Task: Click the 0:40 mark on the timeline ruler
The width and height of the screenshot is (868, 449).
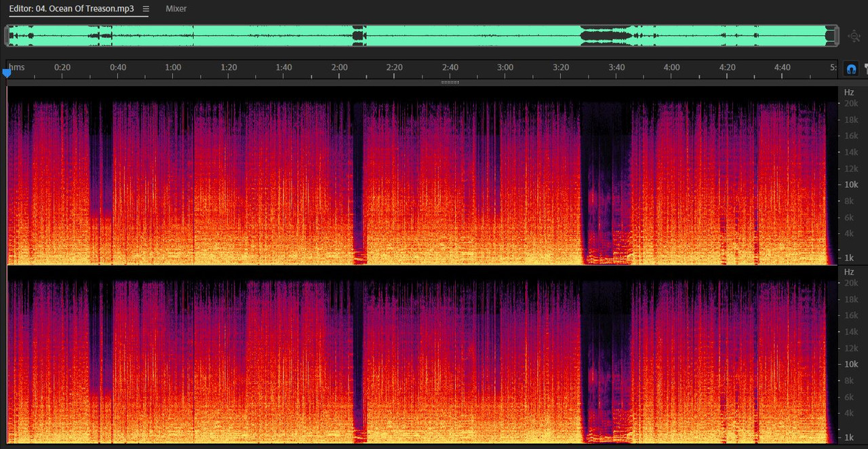Action: (118, 67)
